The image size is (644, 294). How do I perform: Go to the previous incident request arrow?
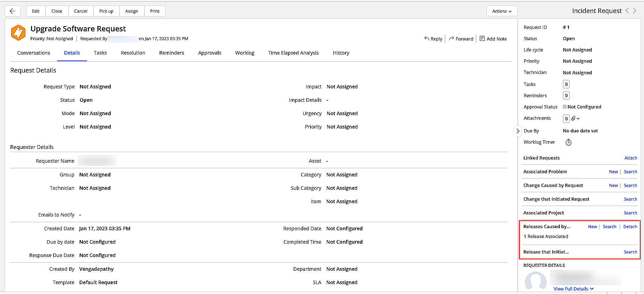627,11
